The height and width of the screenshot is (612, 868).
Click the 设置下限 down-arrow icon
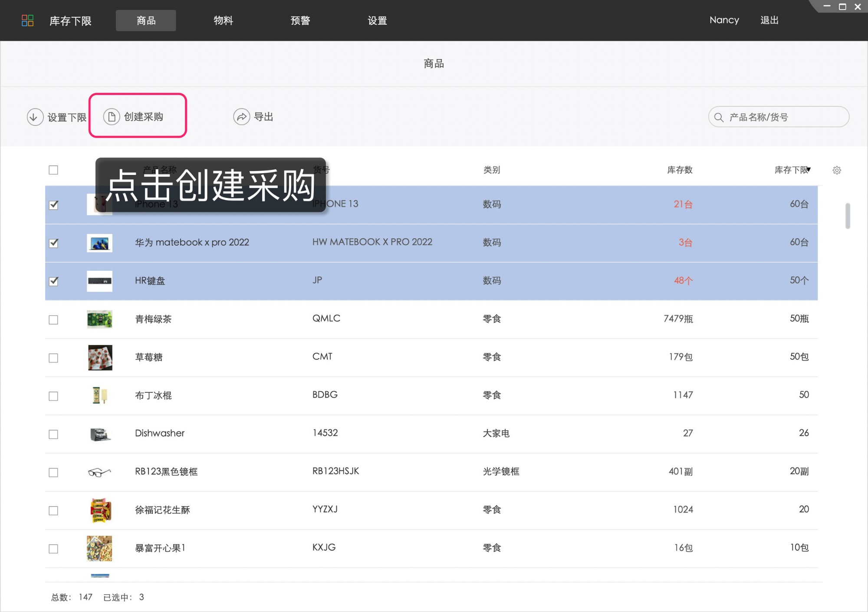(35, 117)
